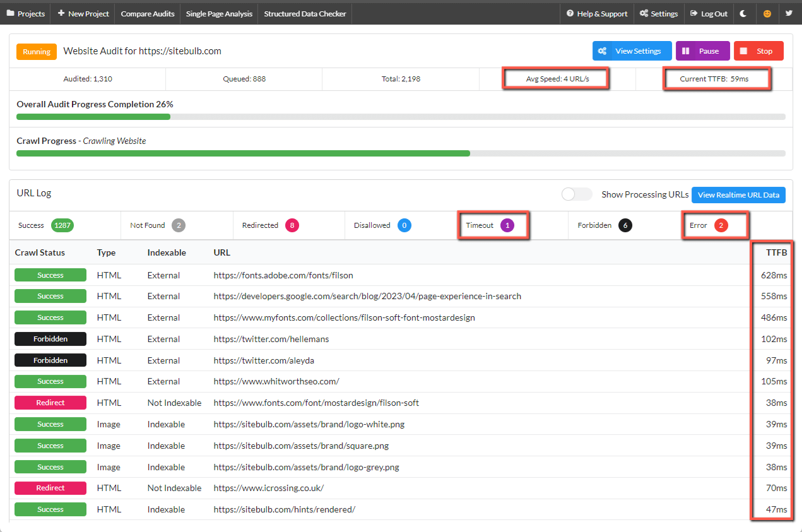The height and width of the screenshot is (532, 802).
Task: Open Settings in the top bar
Action: click(659, 13)
